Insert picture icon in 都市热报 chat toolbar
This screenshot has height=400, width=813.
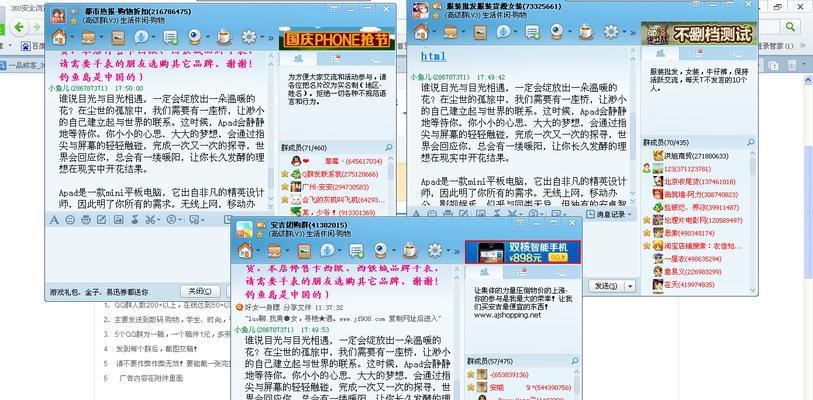pyautogui.click(x=118, y=219)
